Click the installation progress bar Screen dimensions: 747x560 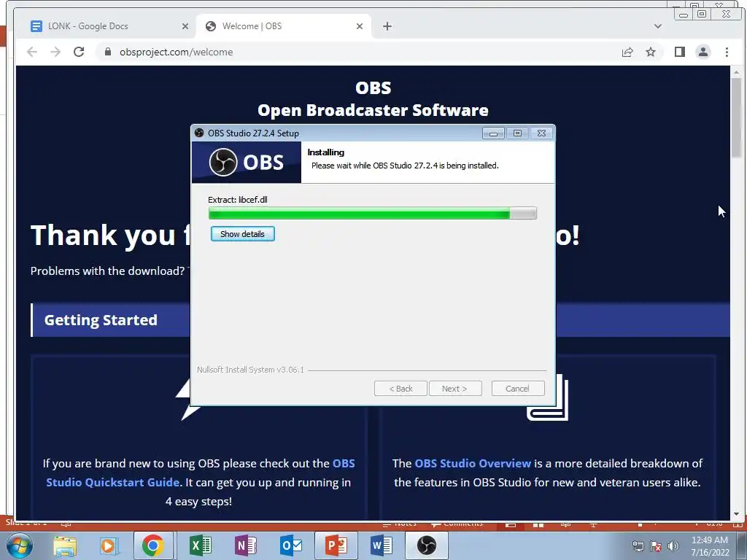pyautogui.click(x=373, y=214)
